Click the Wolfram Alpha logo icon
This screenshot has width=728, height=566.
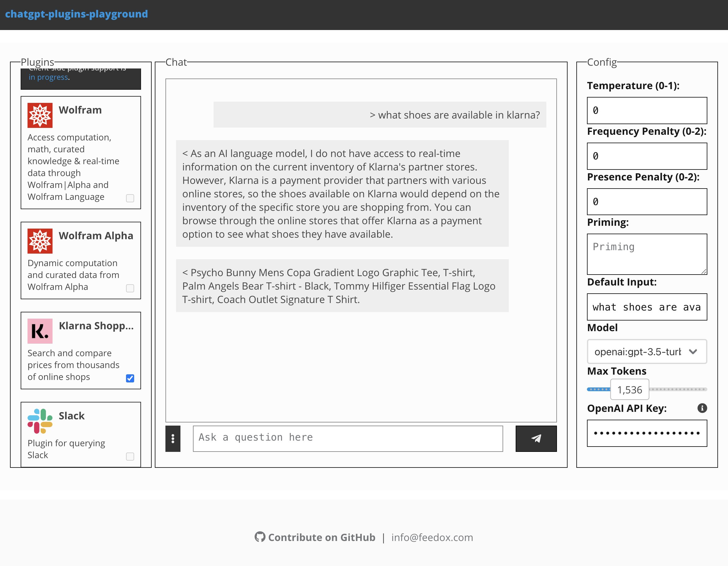click(40, 241)
